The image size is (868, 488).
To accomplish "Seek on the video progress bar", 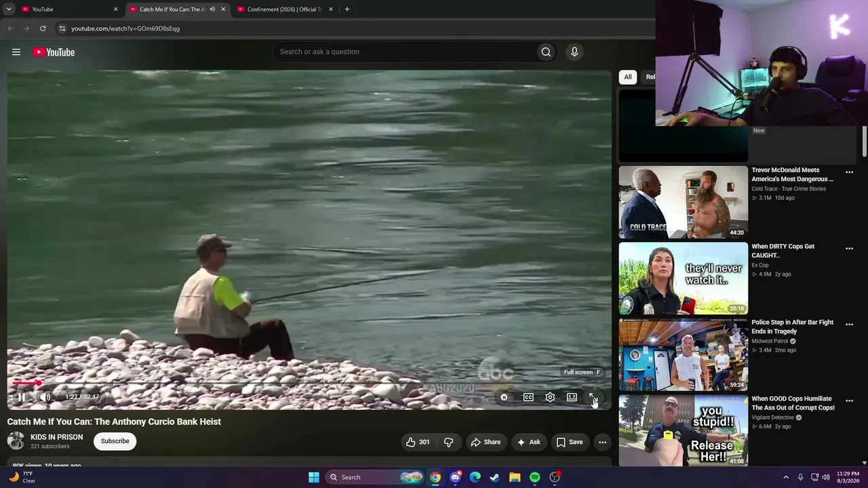I will click(309, 384).
